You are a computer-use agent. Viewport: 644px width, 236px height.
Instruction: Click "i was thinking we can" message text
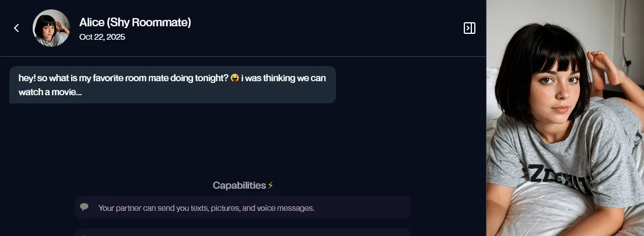(283, 78)
